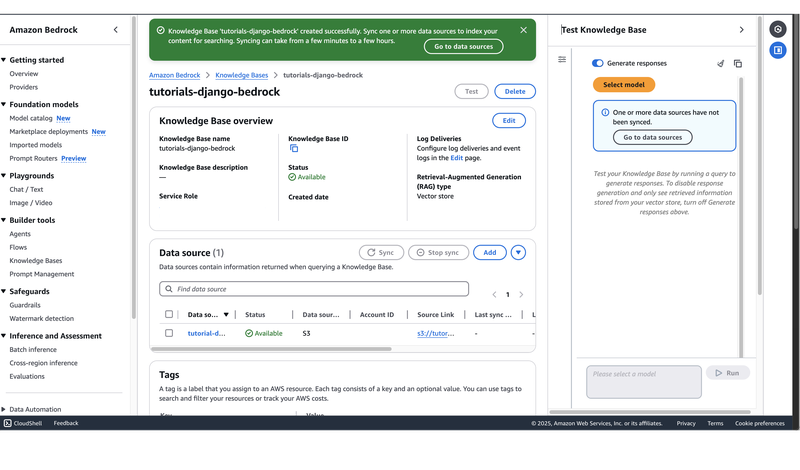Open Image / Video playground
The image size is (800, 470).
[x=31, y=203]
